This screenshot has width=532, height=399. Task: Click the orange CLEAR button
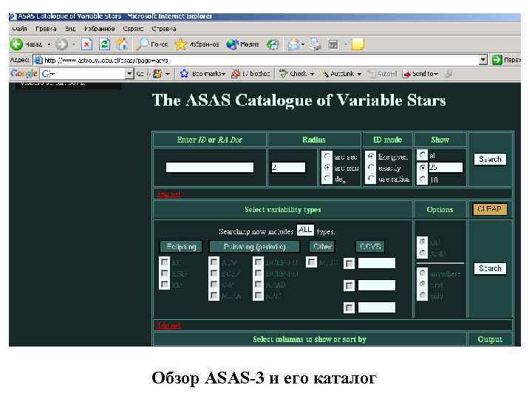[490, 209]
